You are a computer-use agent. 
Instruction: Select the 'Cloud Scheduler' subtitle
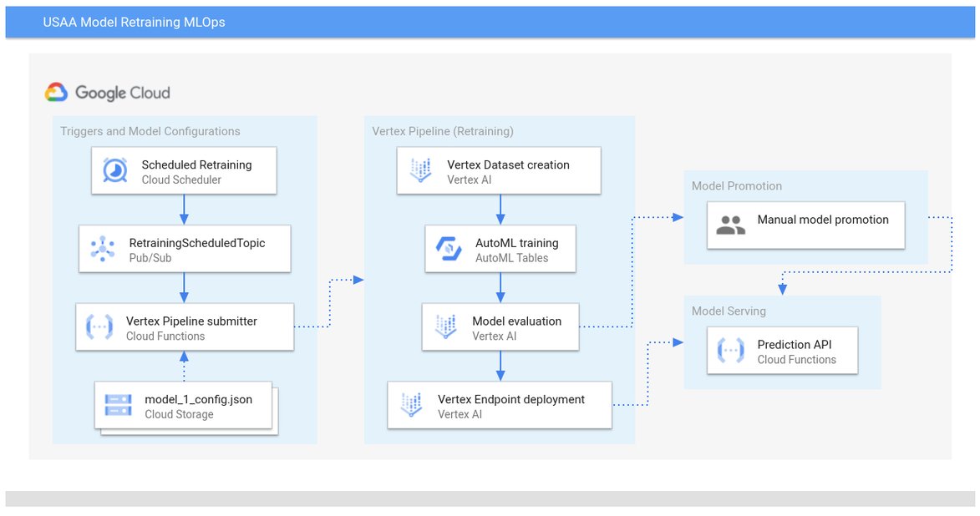point(181,180)
